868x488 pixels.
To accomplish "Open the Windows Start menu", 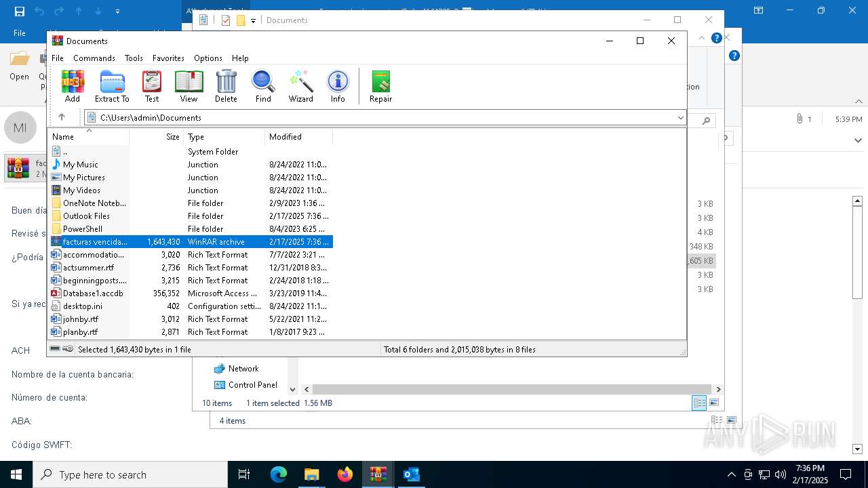I will tap(16, 474).
